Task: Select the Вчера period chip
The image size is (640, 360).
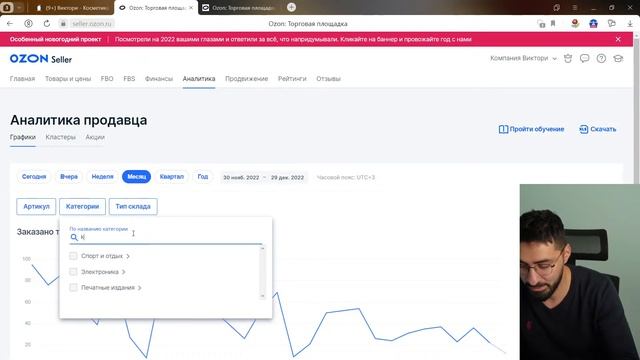Action: coord(69,177)
